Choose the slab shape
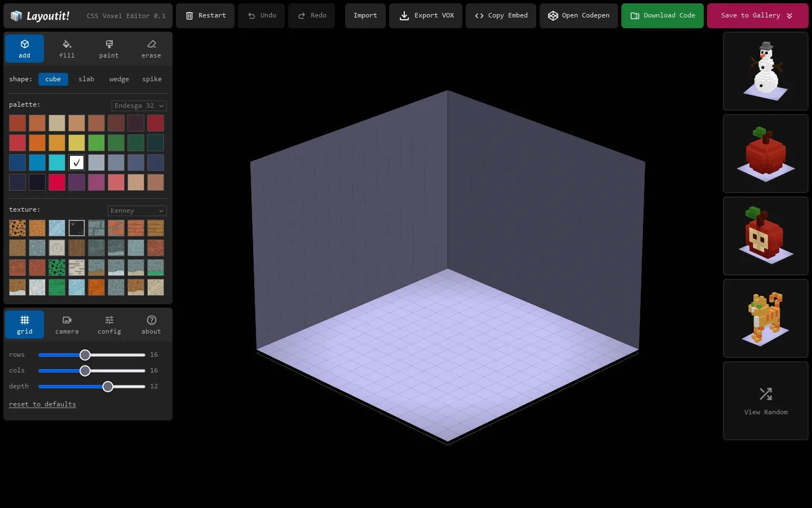This screenshot has width=812, height=508. 86,79
